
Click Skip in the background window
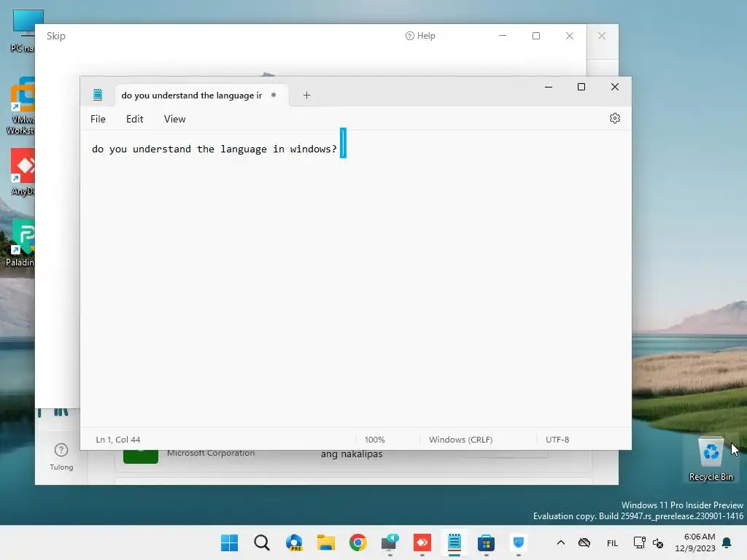pos(55,36)
